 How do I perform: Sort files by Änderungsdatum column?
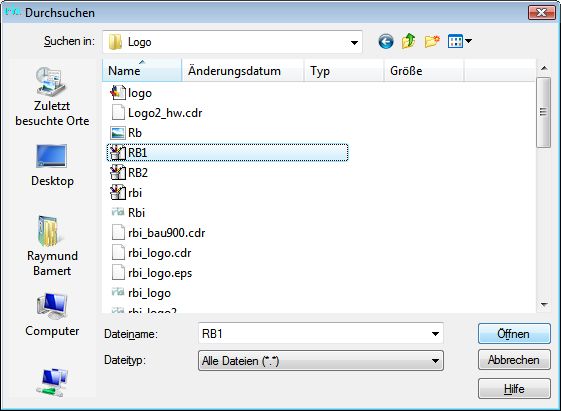click(x=243, y=71)
